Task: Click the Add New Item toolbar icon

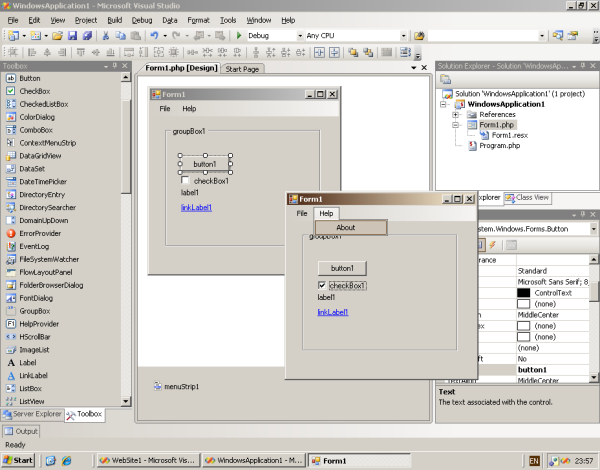Action: (36, 36)
